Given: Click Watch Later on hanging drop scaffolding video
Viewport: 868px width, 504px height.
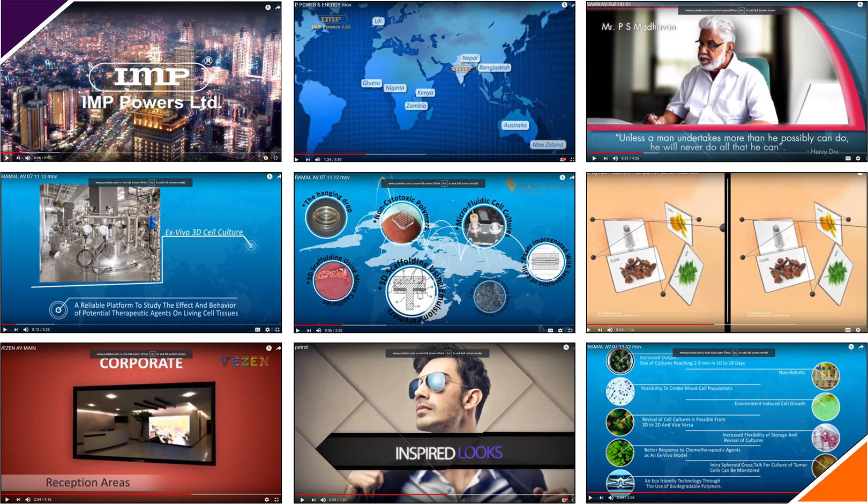Looking at the screenshot, I should tap(562, 177).
